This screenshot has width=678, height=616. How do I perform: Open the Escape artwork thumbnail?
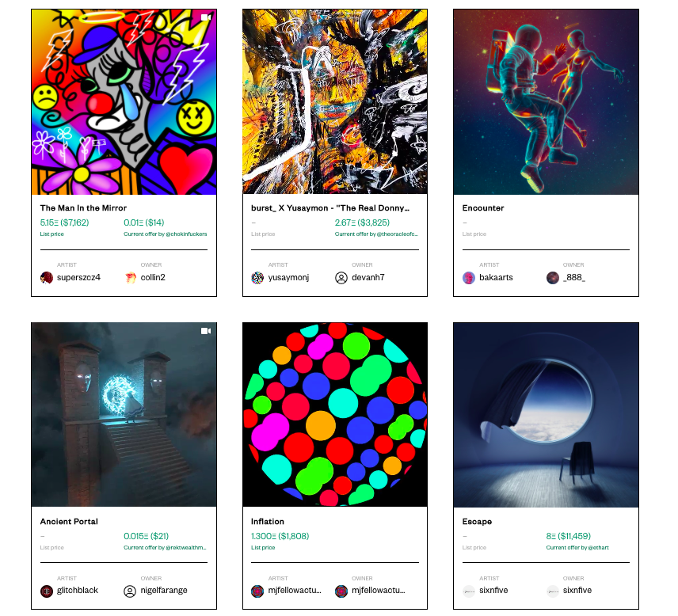(546, 415)
